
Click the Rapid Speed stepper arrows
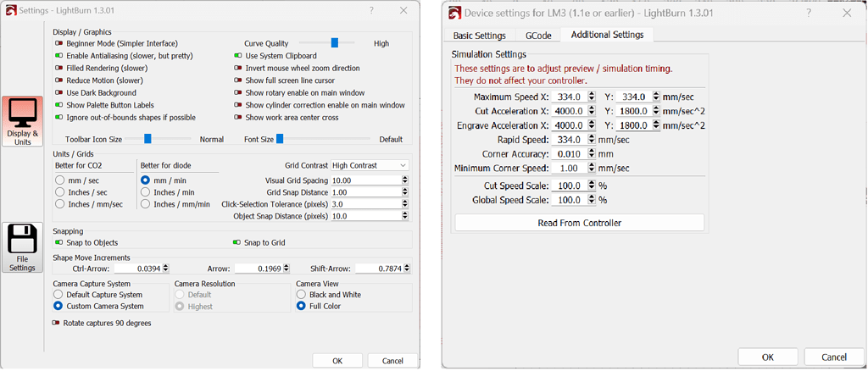click(593, 140)
